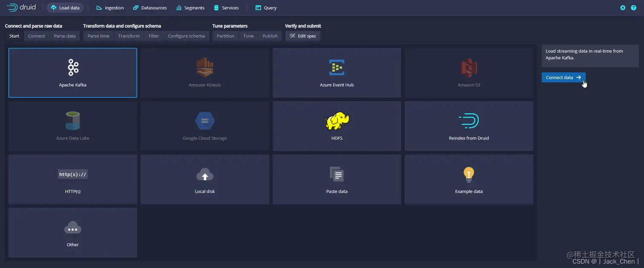Image resolution: width=644 pixels, height=268 pixels.
Task: Select the Configure schema step tab
Action: click(186, 36)
